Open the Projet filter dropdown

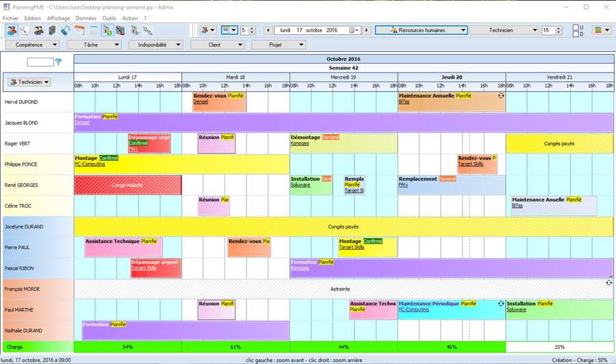(279, 44)
